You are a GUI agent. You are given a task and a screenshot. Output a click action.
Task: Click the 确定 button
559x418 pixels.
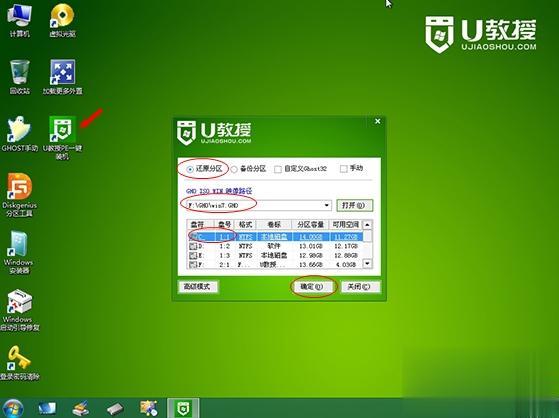(x=312, y=287)
